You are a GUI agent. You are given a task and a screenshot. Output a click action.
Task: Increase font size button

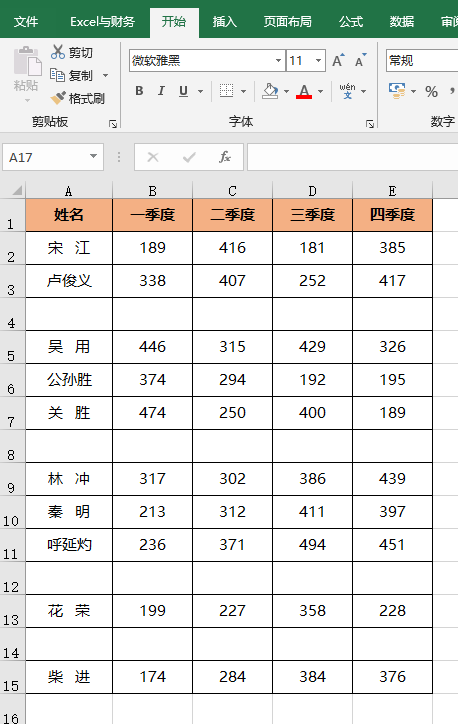(x=338, y=60)
